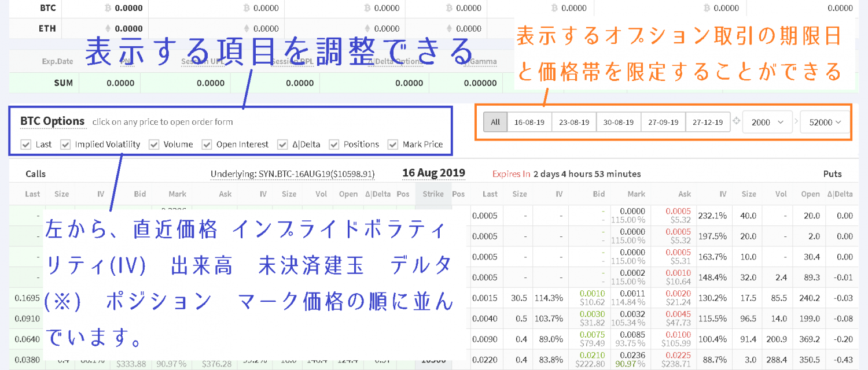Open the 2000 lower strike dropdown

click(x=767, y=122)
